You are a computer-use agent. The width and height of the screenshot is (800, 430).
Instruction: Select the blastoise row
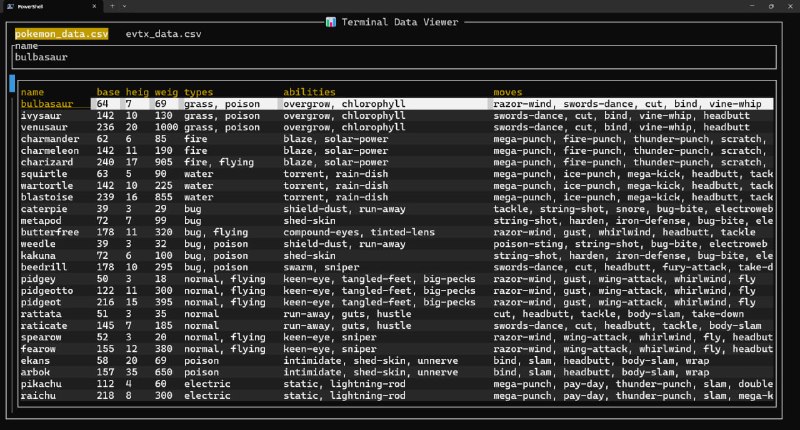tap(397, 197)
